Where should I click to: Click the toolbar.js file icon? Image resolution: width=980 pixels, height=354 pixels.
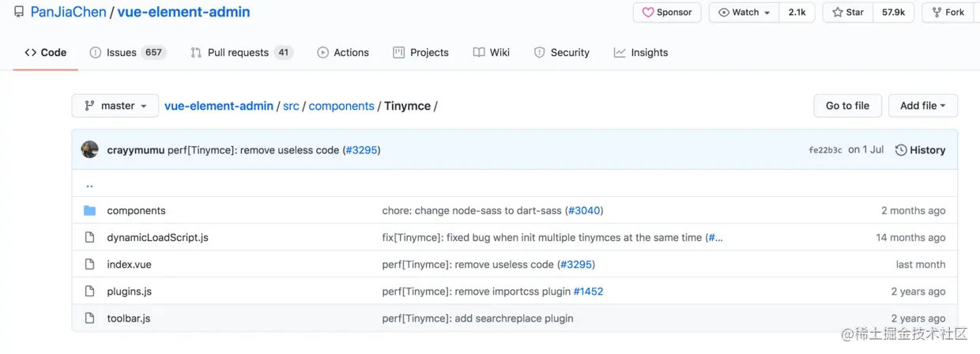(x=90, y=318)
